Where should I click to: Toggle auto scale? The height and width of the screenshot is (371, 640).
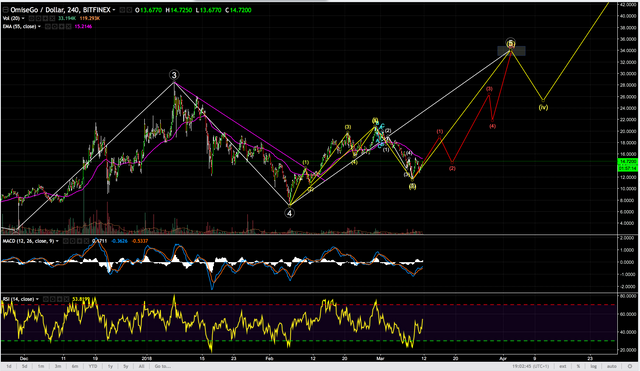pos(612,367)
